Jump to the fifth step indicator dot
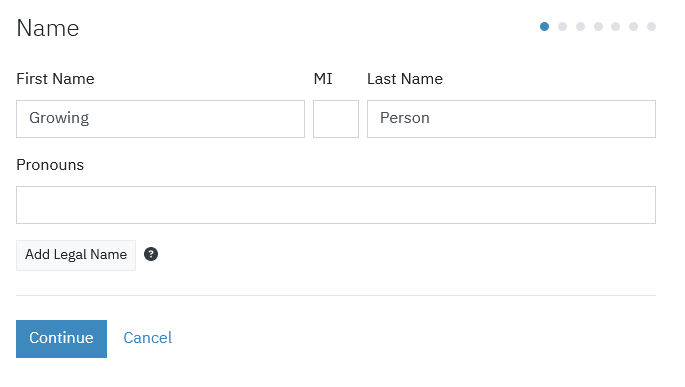 (x=616, y=27)
